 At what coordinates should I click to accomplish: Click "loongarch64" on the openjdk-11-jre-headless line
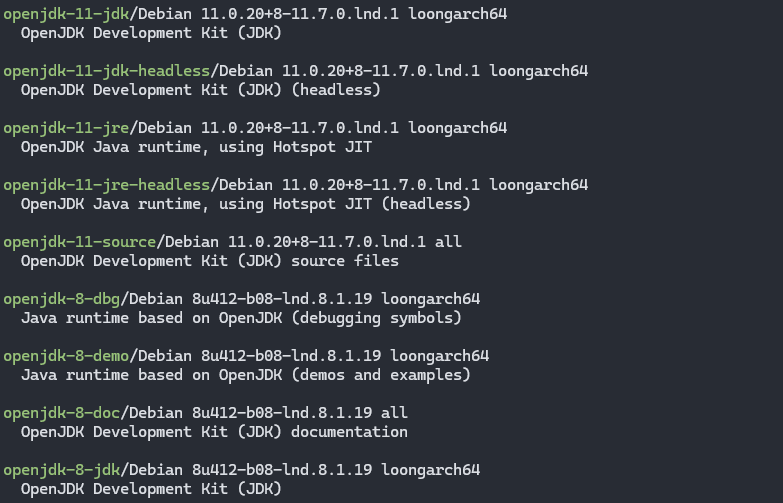(x=538, y=185)
